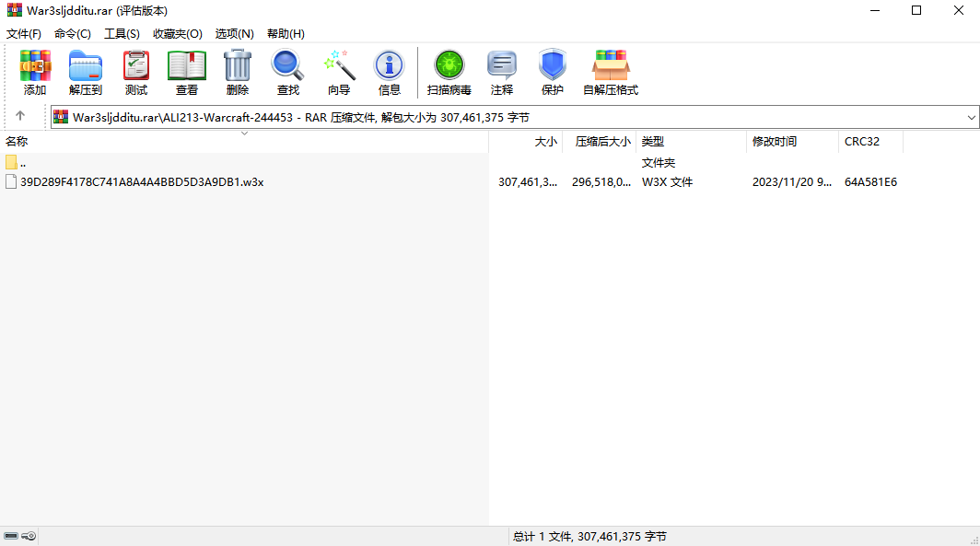Click the WinRAR title bar app icon

pyautogui.click(x=14, y=10)
